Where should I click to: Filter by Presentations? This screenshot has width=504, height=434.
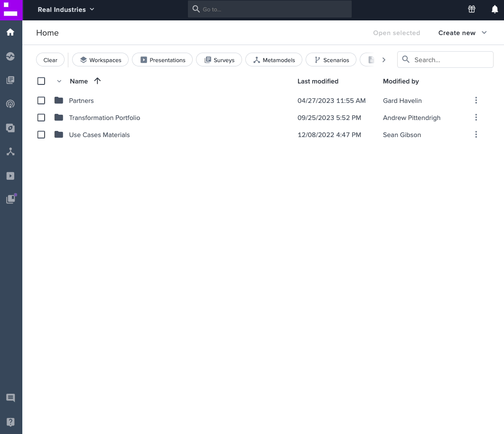(162, 60)
